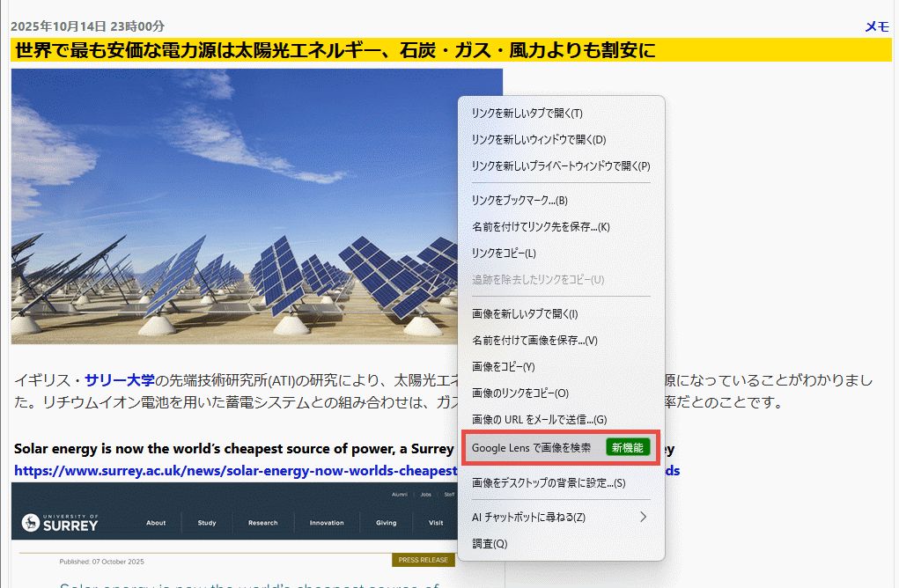This screenshot has height=588, width=899.
Task: Choose '名前を付けて画像を保存...(V)'
Action: coord(534,341)
